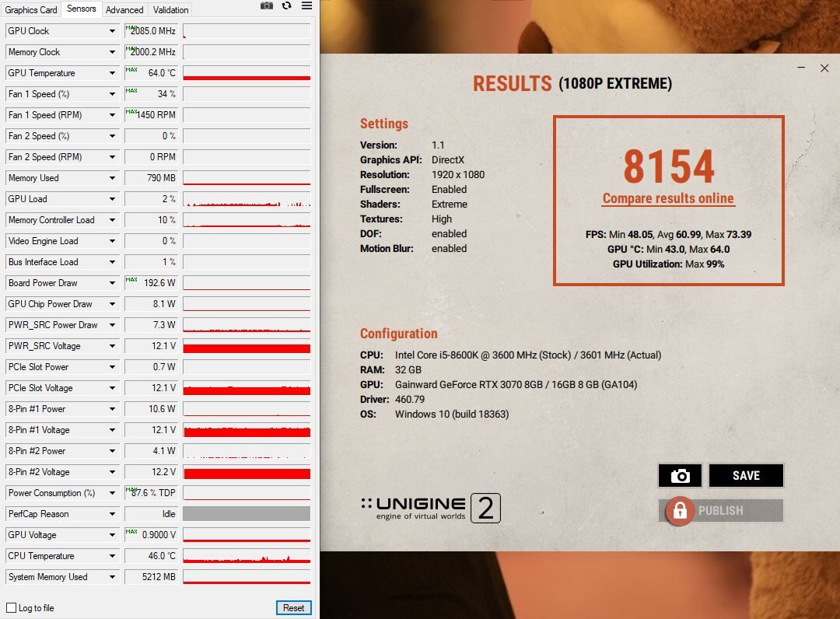Click the GPU Utilization Max 99% line

668,264
